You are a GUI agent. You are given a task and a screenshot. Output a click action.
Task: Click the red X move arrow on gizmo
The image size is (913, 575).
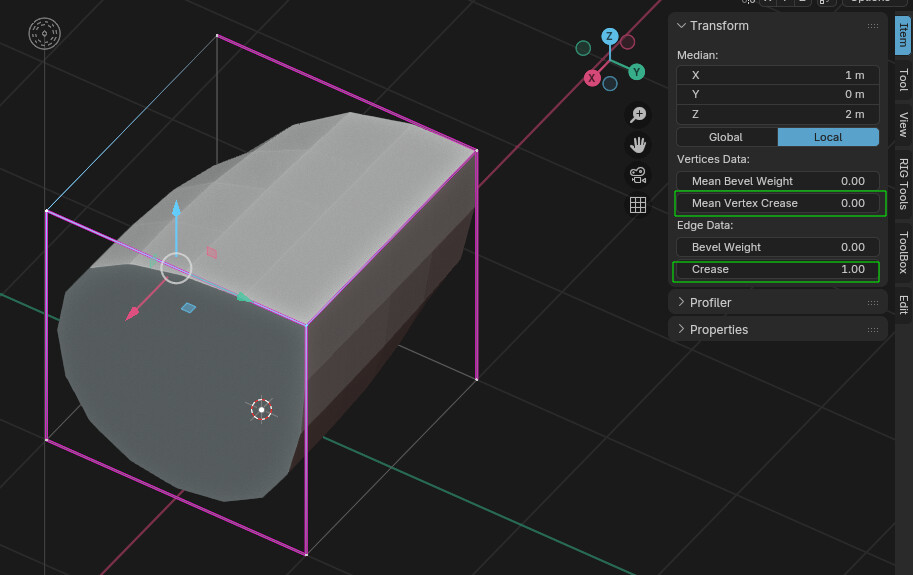point(133,313)
